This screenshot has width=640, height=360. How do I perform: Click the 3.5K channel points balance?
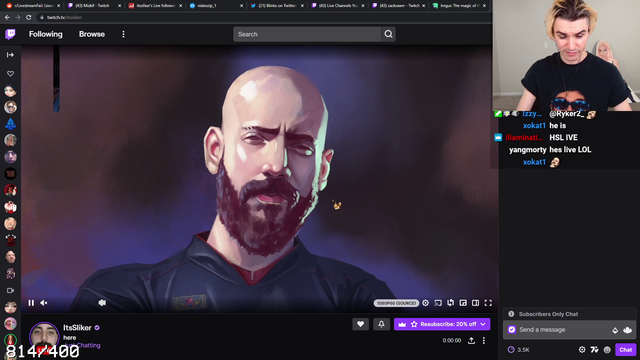[x=519, y=350]
